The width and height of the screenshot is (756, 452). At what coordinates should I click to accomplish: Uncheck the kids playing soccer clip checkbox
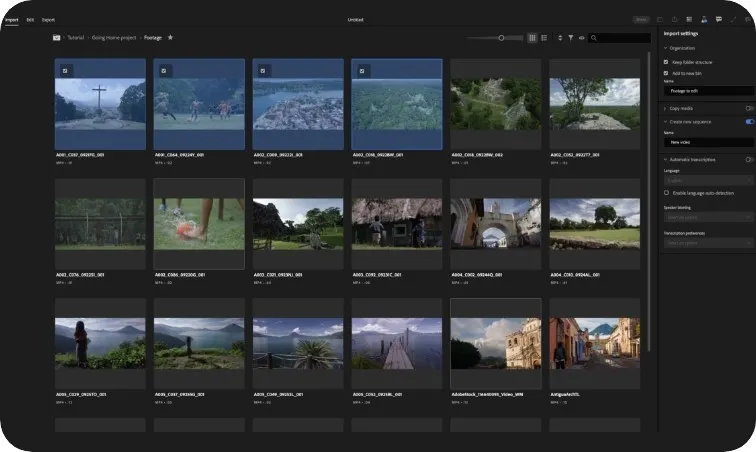click(164, 71)
